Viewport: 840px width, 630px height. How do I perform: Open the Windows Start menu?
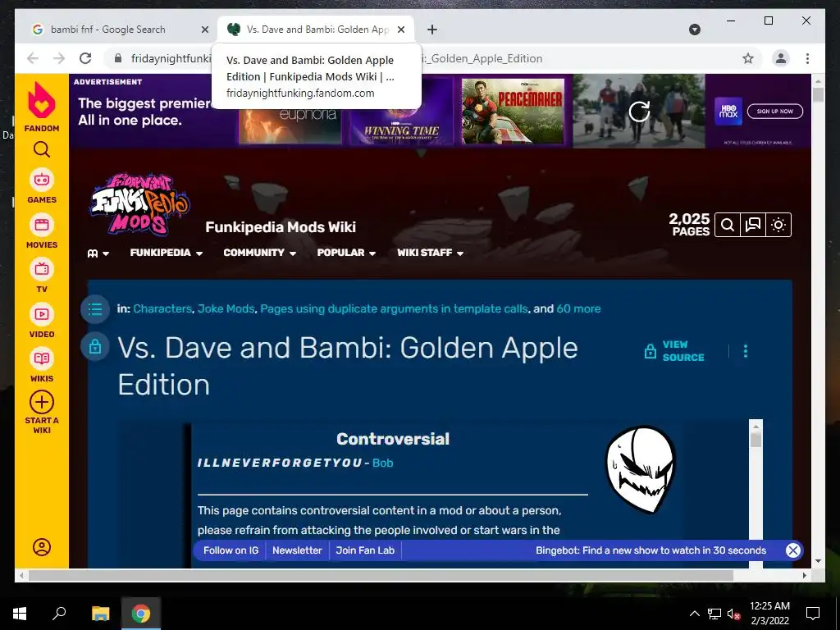point(20,614)
